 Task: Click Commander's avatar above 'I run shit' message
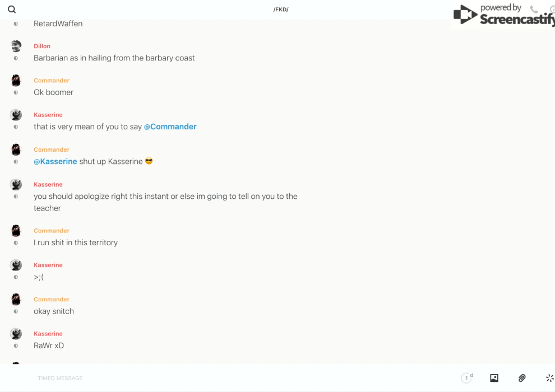point(16,231)
